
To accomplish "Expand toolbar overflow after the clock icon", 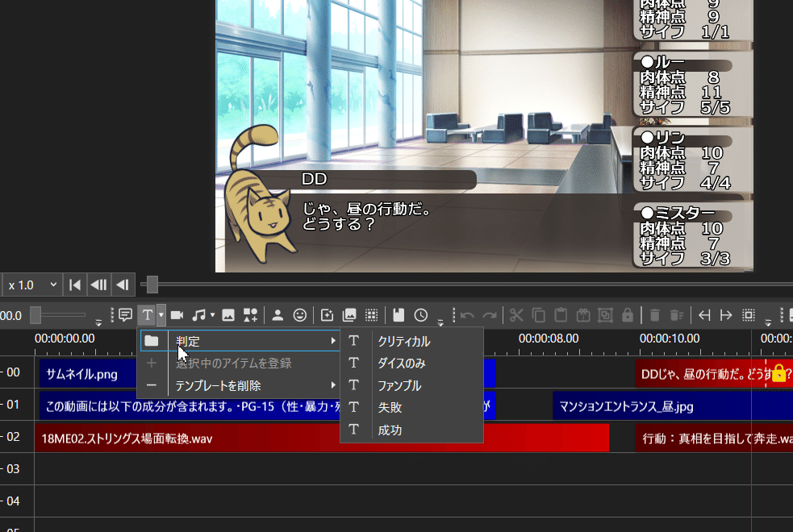I will (440, 322).
